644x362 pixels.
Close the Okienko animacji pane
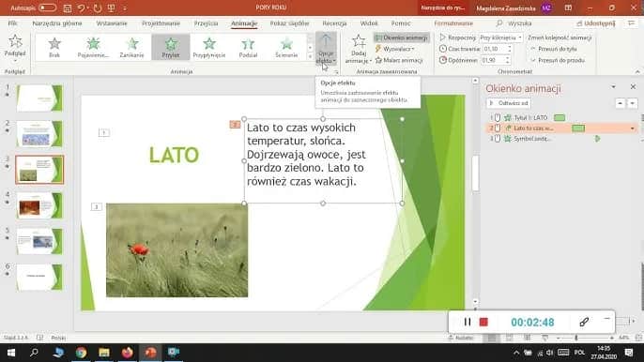tap(633, 86)
